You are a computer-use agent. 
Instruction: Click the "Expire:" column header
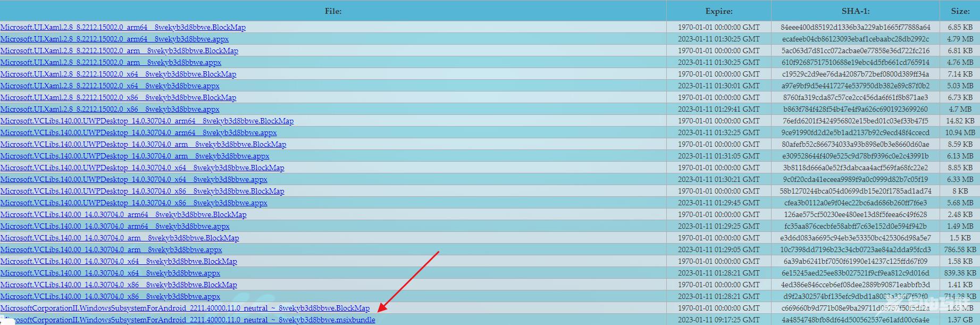[719, 11]
